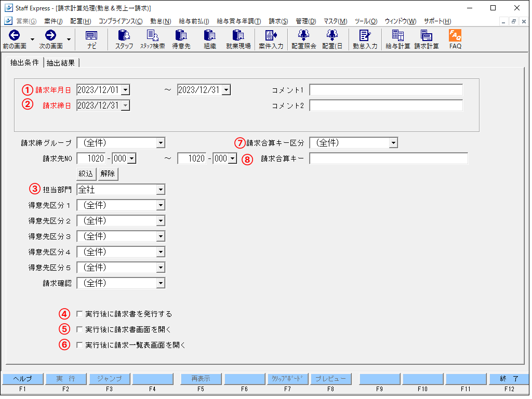Enable 実行後に請求書画面を開く checkbox
The width and height of the screenshot is (532, 399).
[79, 329]
